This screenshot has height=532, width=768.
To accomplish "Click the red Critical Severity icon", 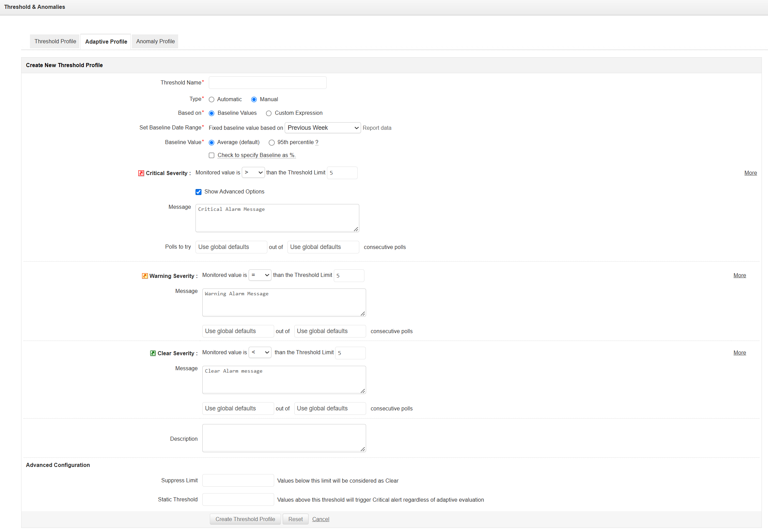I will (141, 173).
